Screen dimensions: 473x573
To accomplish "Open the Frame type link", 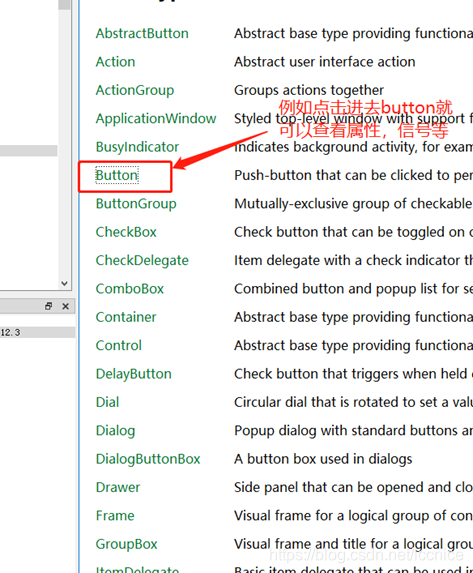I will [x=115, y=516].
